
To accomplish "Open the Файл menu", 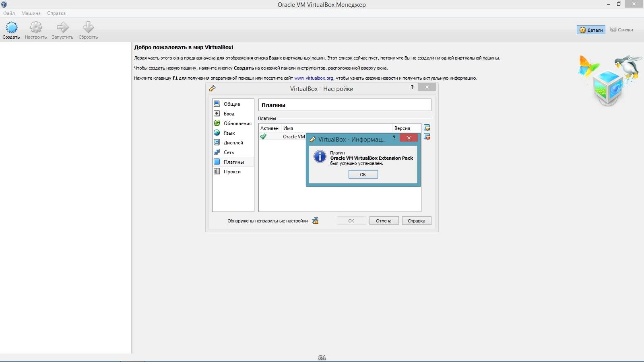I will 9,13.
